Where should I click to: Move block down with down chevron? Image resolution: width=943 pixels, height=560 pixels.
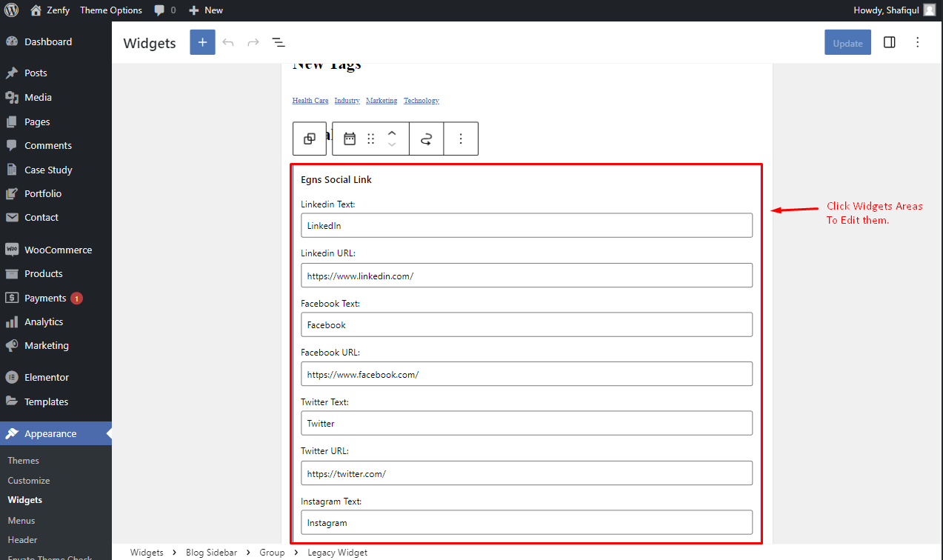[x=393, y=144]
